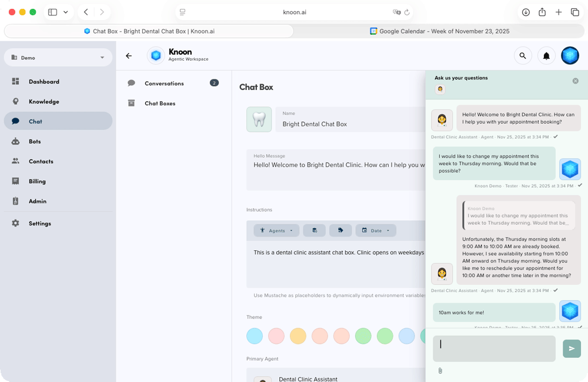Expand the Date dropdown in Instructions

pos(376,231)
